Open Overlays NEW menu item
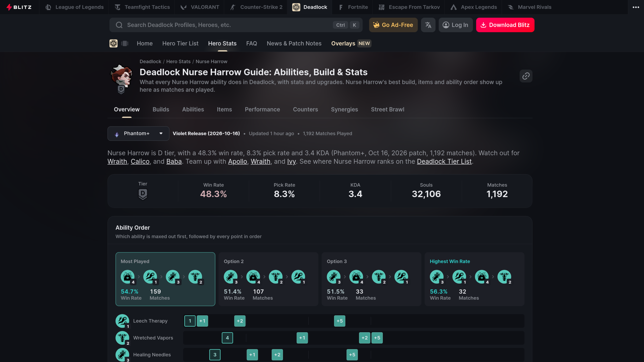Screen dimensions: 644x362 click(351, 43)
